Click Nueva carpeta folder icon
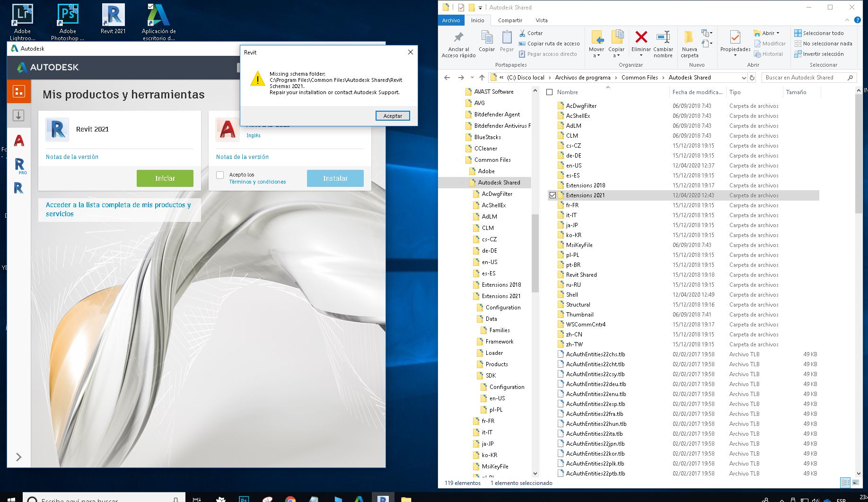Screen dimensions: 868x502 [x=689, y=37]
